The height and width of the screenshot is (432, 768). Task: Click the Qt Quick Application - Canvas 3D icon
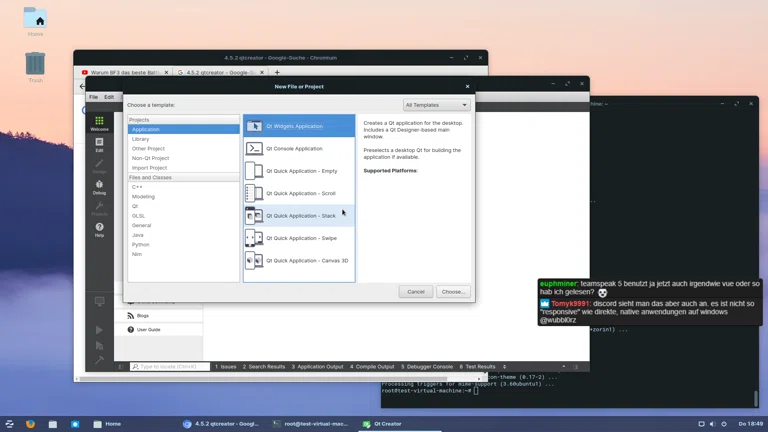click(254, 261)
